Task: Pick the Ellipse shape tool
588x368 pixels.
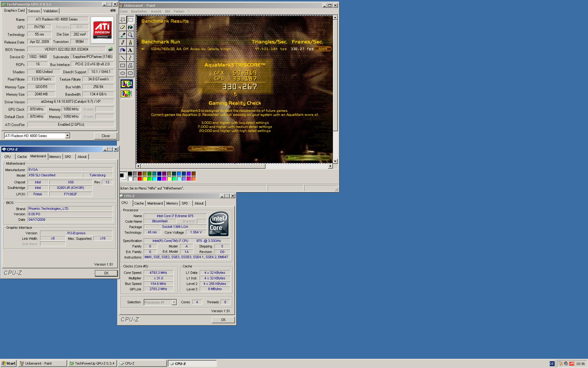Action: [x=123, y=73]
